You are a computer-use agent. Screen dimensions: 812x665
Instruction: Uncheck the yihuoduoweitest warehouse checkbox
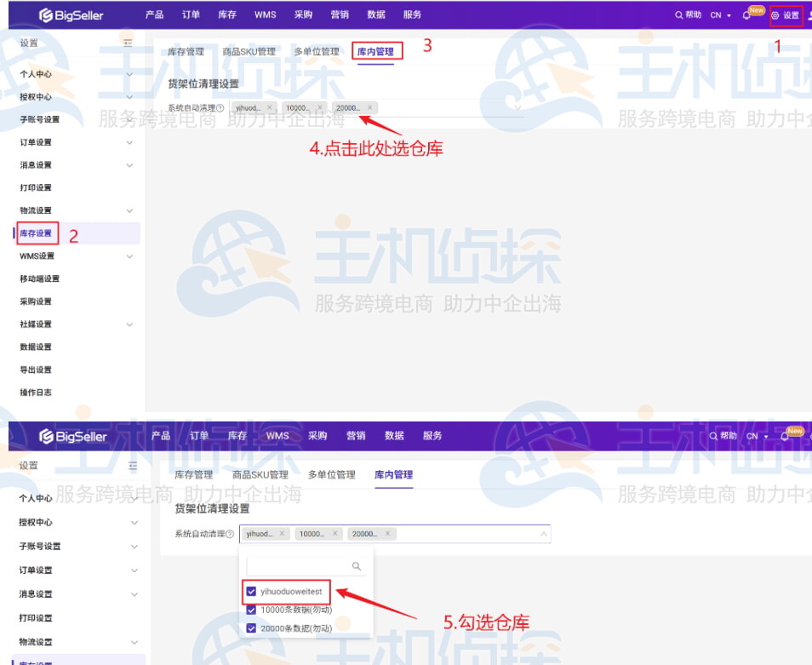[251, 592]
